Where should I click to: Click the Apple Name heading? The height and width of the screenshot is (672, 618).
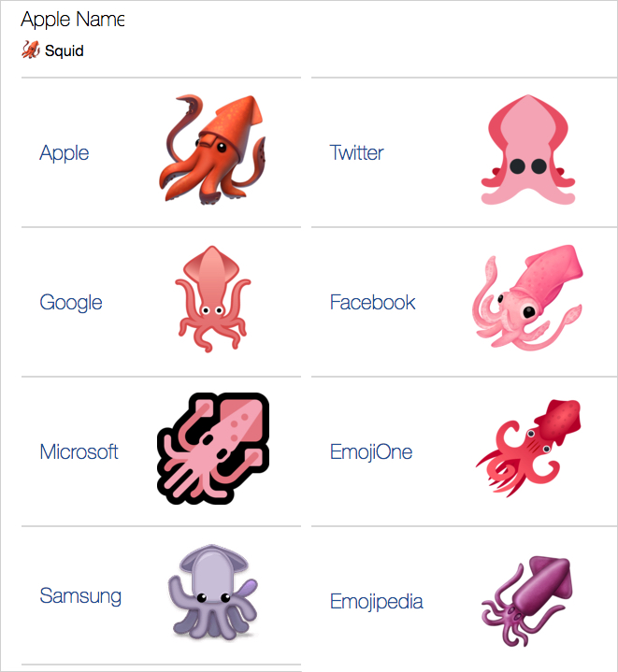click(72, 20)
